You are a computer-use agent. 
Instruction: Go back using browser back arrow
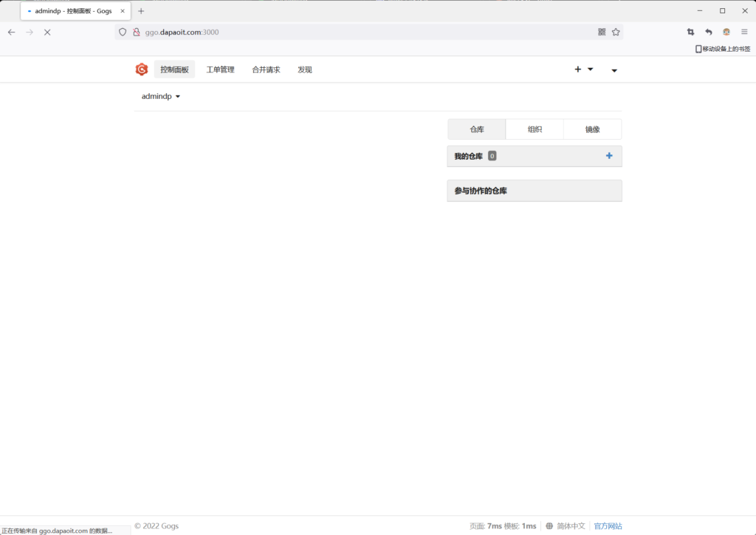(12, 33)
